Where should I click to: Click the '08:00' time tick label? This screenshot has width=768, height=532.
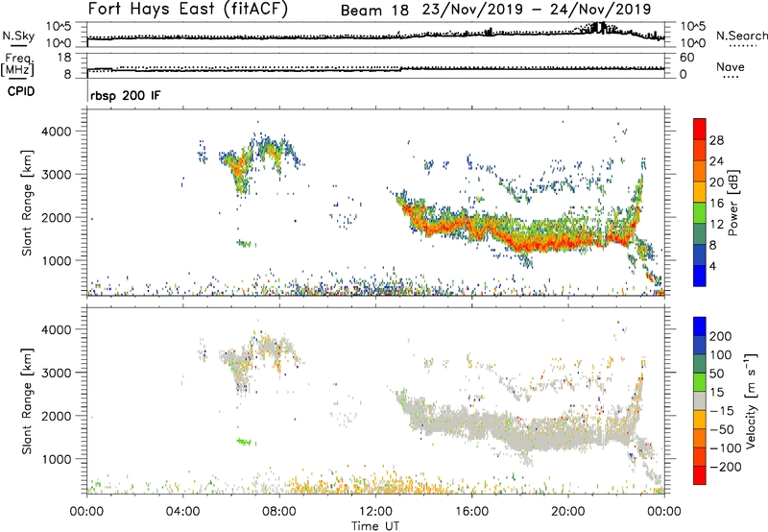[279, 512]
